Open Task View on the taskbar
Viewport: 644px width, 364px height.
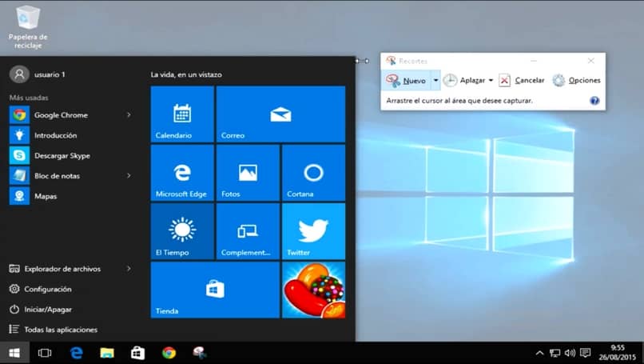click(45, 353)
